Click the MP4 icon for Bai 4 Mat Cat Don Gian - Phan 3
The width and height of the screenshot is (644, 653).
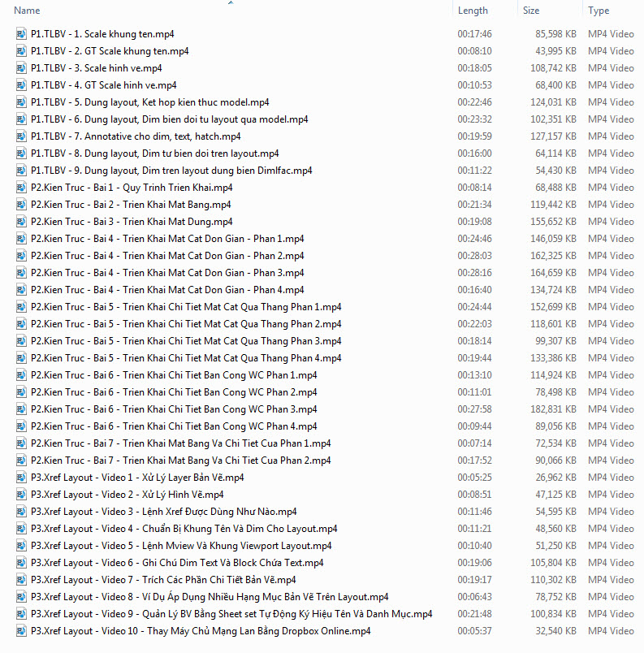coord(21,273)
